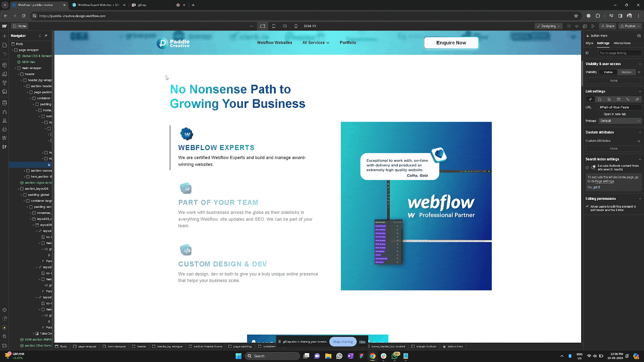Click the Home page tab in designer
644x362 pixels.
pos(20,26)
